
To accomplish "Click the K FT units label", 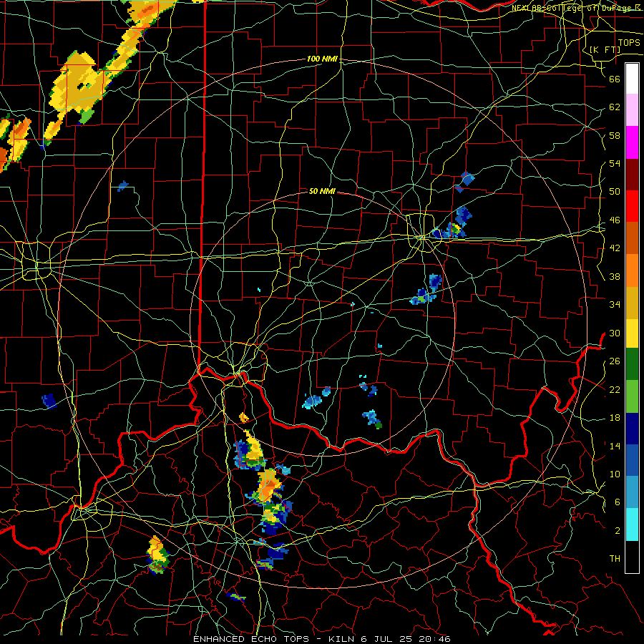I will (x=605, y=49).
